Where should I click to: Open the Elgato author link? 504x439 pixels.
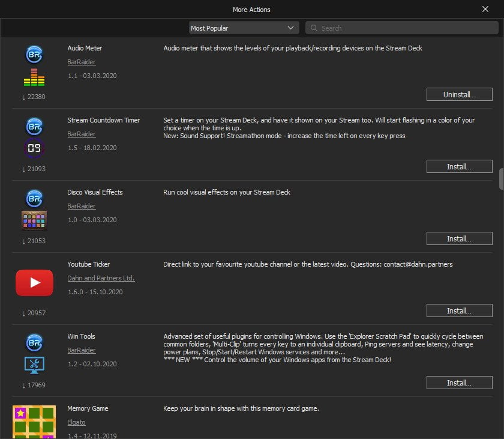tap(77, 422)
